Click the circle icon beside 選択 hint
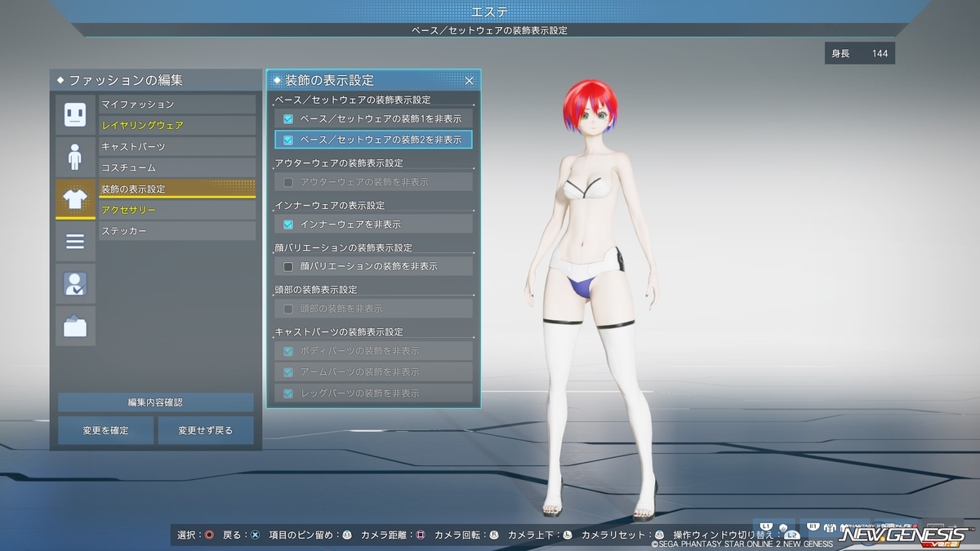980x551 pixels. tap(210, 535)
